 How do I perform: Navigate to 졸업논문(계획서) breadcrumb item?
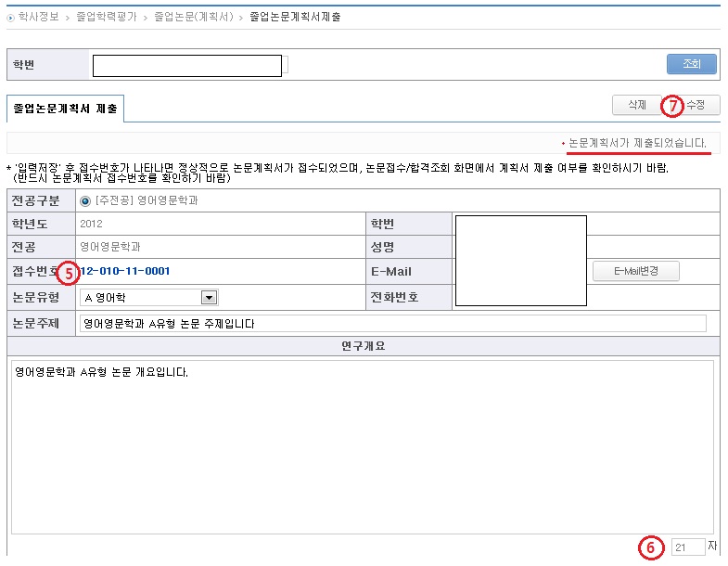pos(192,18)
